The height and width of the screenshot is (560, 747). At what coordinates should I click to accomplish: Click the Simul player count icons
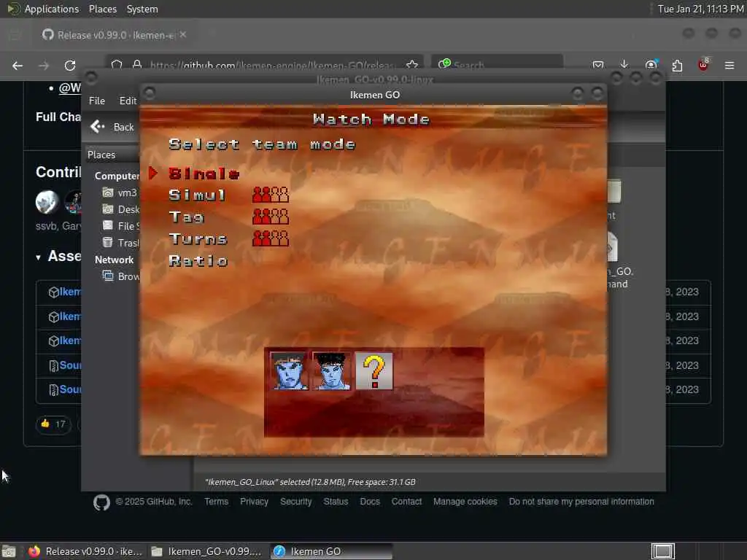pyautogui.click(x=271, y=195)
